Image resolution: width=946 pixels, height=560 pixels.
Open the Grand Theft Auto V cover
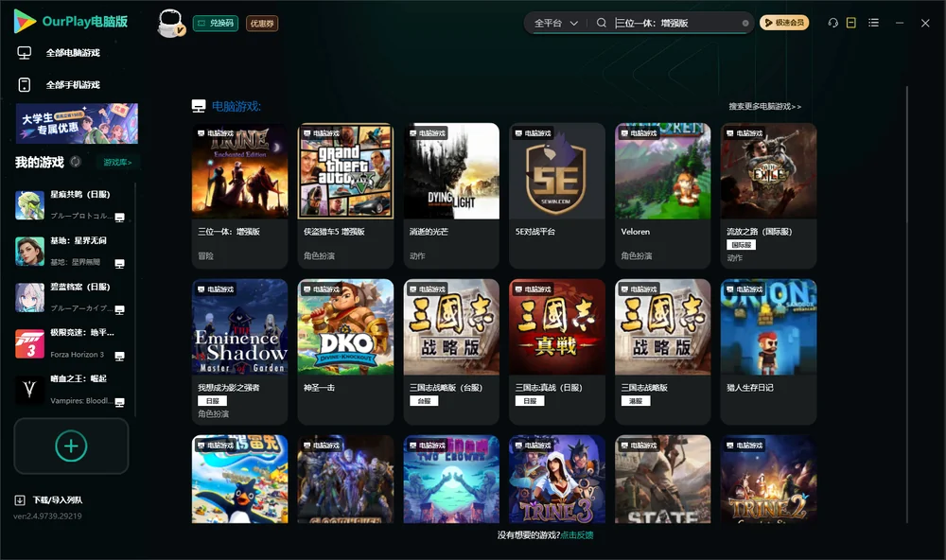tap(345, 171)
